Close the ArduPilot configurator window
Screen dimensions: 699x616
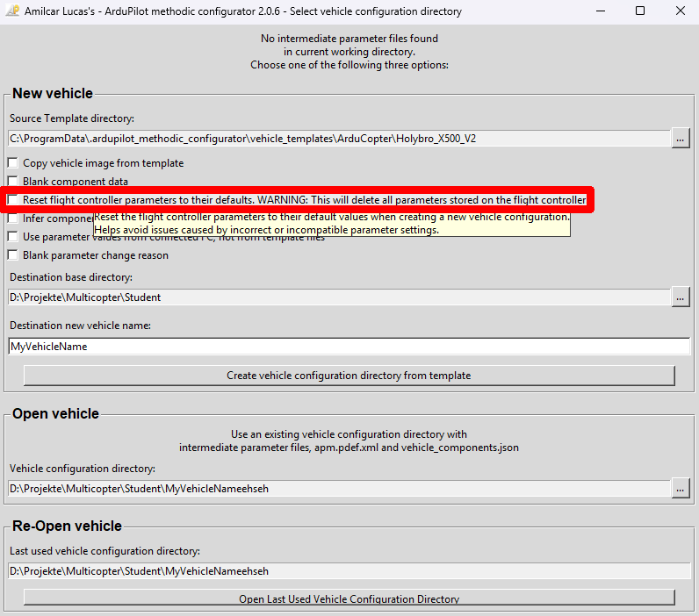[x=680, y=11]
